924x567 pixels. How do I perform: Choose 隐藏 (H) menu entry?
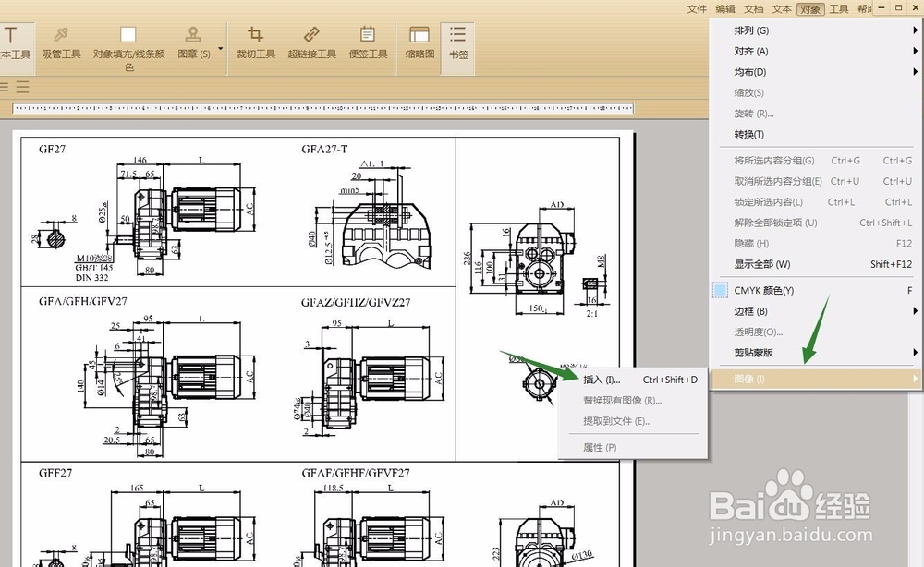(x=816, y=243)
